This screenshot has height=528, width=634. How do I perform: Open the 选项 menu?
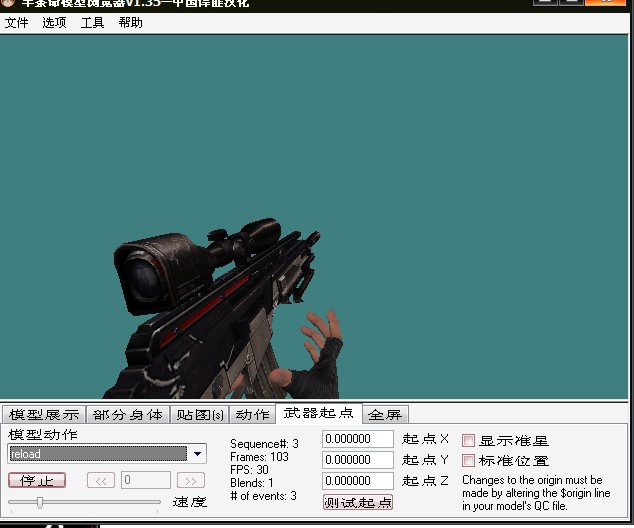coord(54,23)
